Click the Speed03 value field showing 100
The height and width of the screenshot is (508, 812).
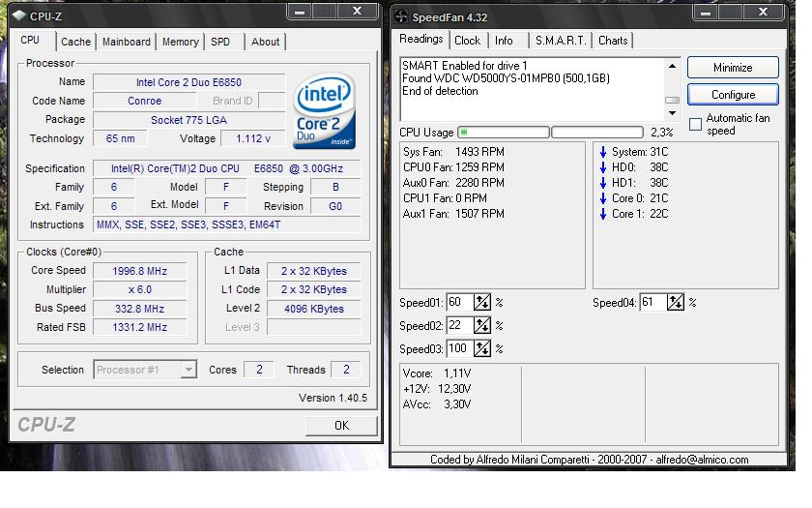[x=459, y=349]
